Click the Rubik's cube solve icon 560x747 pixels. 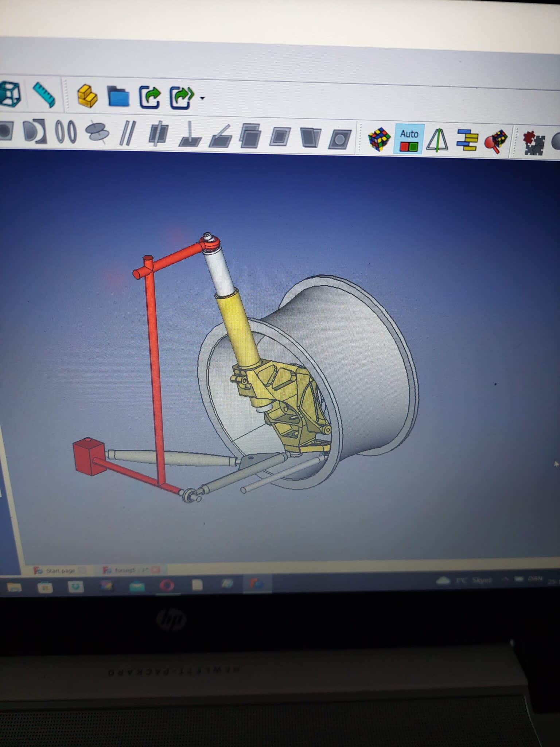click(379, 139)
